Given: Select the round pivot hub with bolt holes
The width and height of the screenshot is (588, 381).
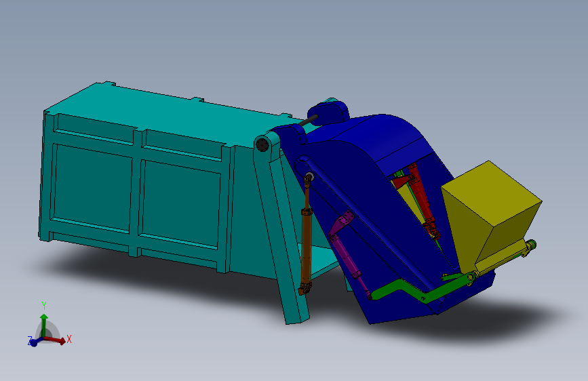Looking at the screenshot, I should tap(262, 144).
